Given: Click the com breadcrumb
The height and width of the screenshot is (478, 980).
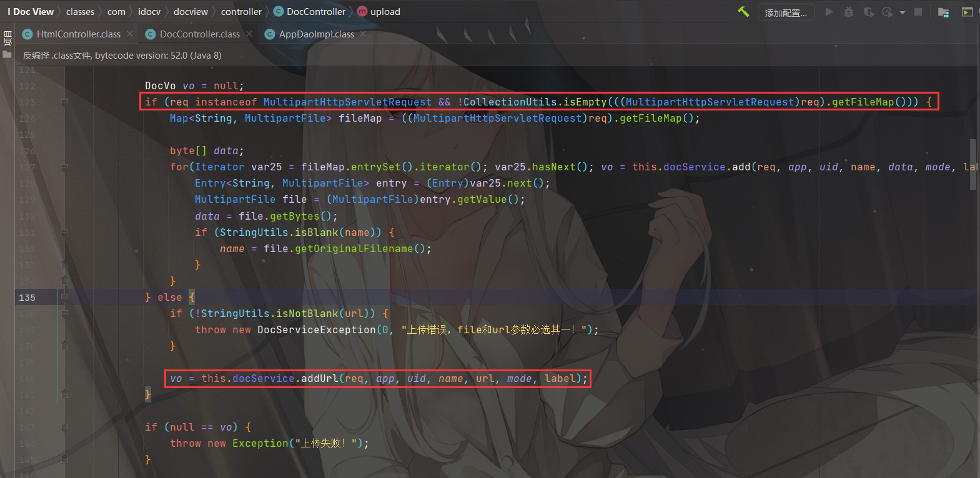Looking at the screenshot, I should click(116, 11).
